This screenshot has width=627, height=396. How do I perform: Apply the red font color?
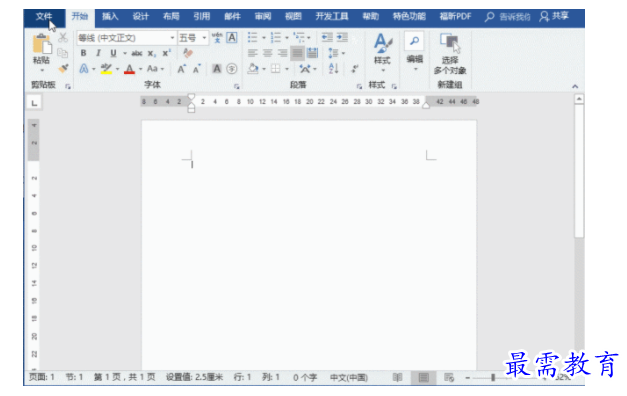[x=129, y=69]
